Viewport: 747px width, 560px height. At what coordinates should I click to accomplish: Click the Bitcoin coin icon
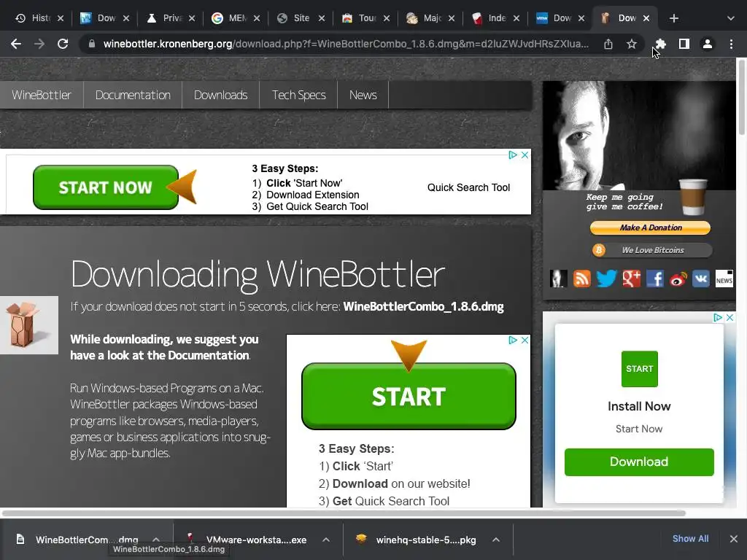pyautogui.click(x=599, y=250)
